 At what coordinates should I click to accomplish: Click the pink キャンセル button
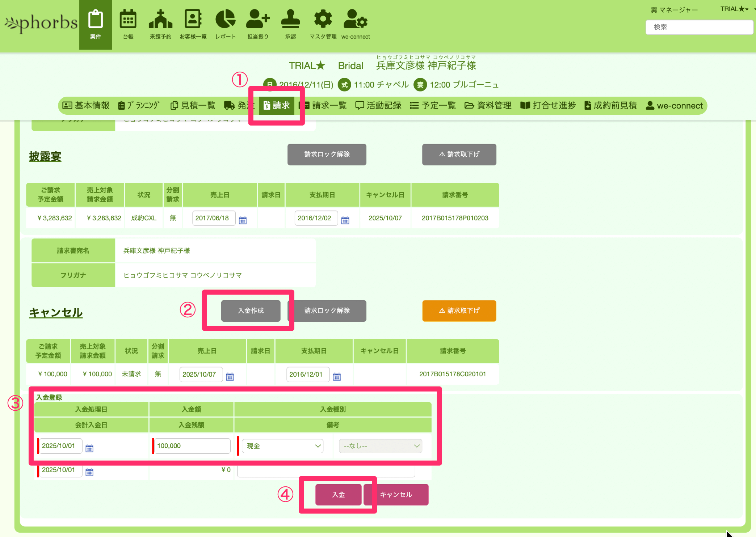pos(396,495)
